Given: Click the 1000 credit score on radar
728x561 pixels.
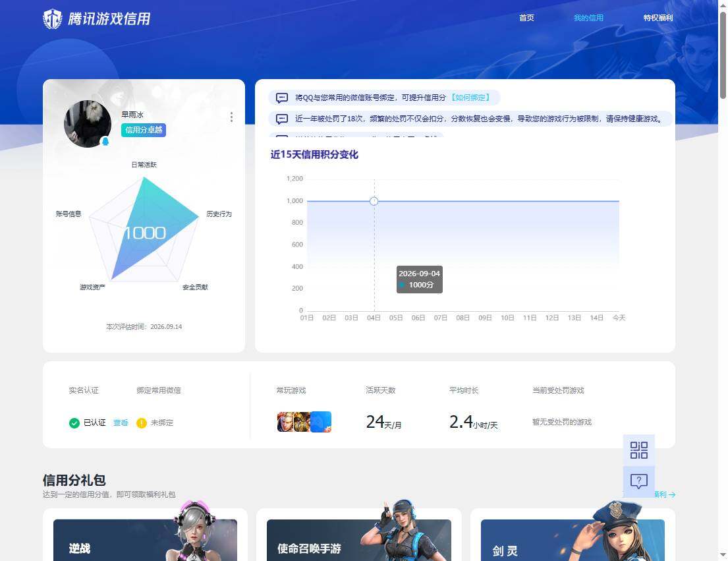Looking at the screenshot, I should coord(144,233).
